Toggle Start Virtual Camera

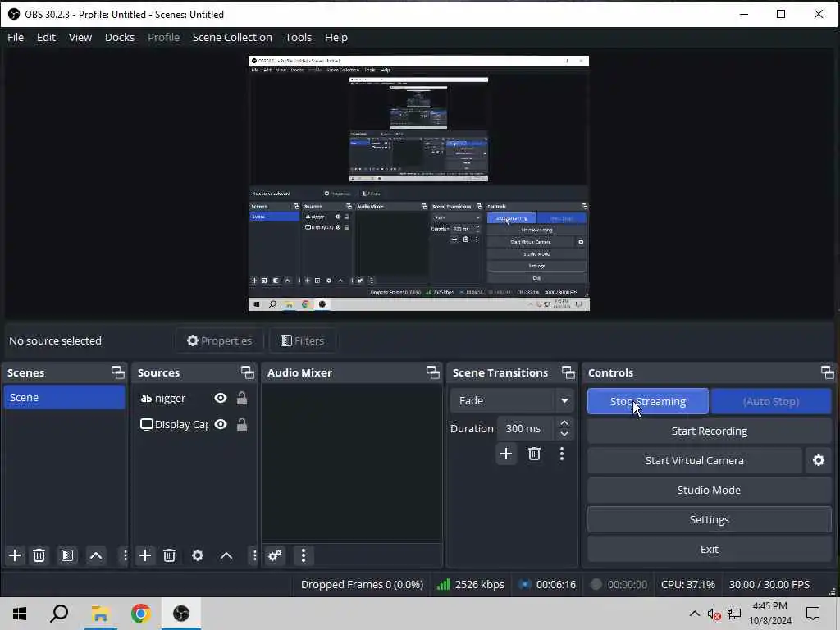tap(694, 460)
